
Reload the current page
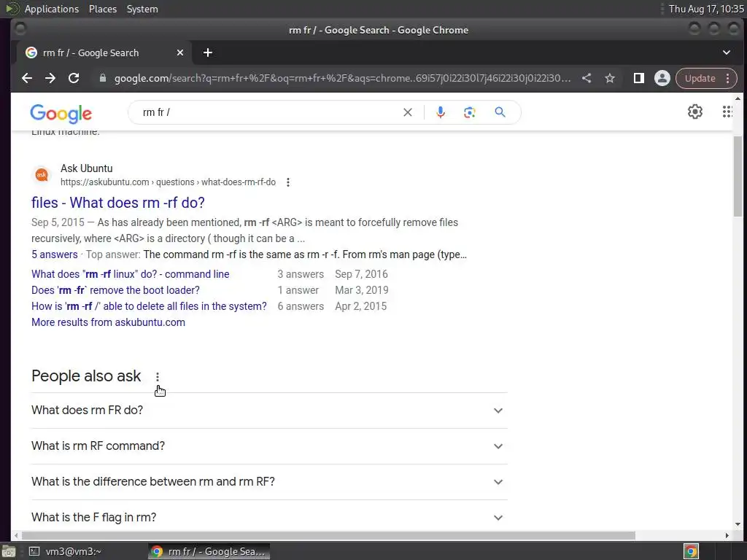[x=74, y=78]
